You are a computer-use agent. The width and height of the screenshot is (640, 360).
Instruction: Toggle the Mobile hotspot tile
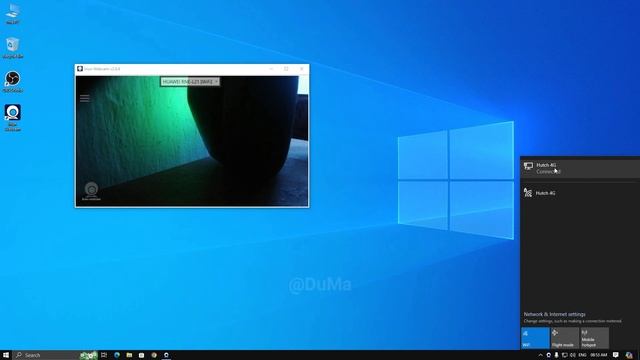coord(595,338)
